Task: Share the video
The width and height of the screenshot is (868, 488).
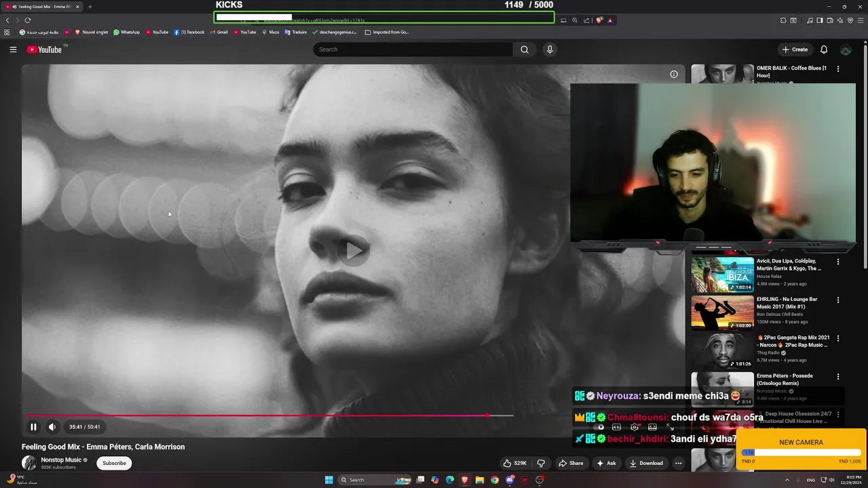Action: pyautogui.click(x=570, y=463)
